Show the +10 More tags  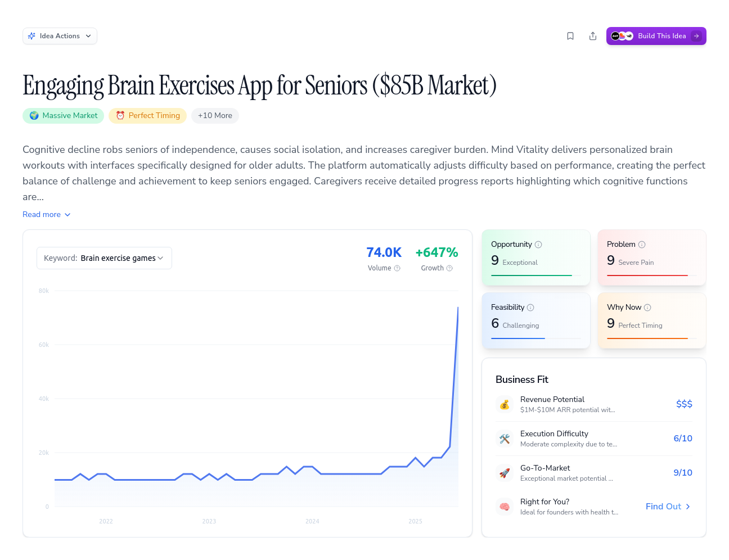tap(215, 116)
